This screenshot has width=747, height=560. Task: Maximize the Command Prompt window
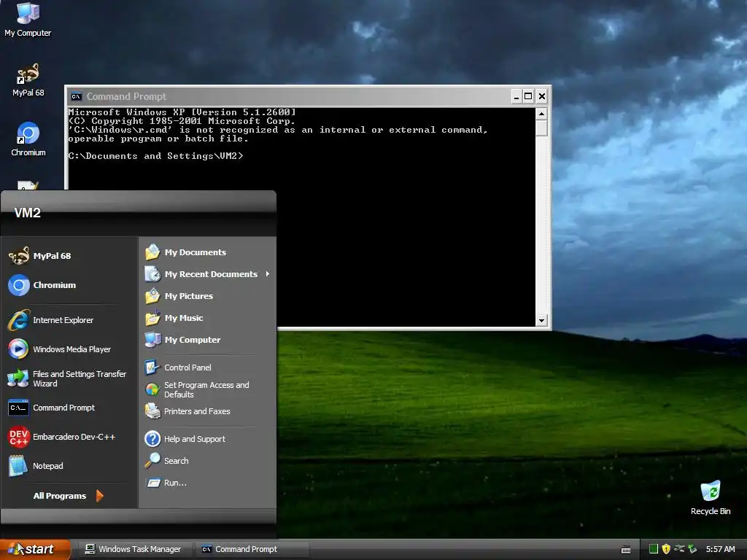pos(528,97)
